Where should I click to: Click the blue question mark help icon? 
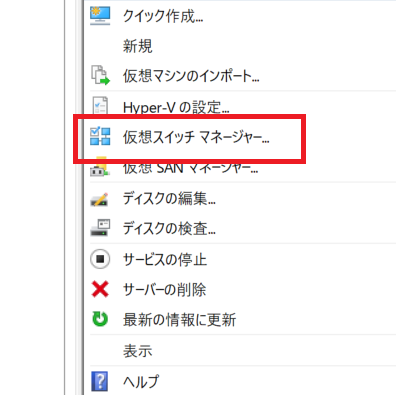point(100,381)
